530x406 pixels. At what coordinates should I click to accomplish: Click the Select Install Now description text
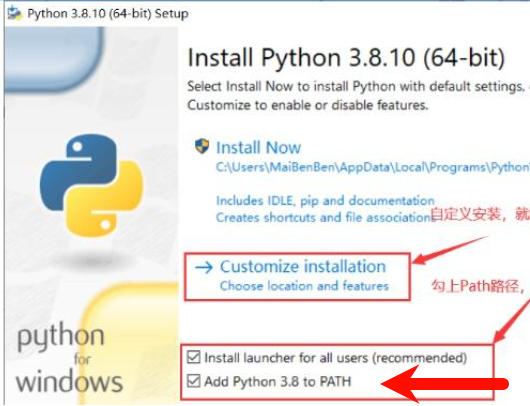pyautogui.click(x=358, y=96)
